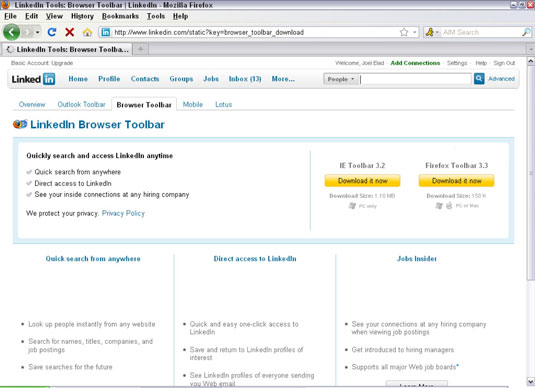Click the browser icon beside LinkedIn Browser Toolbar heading
The height and width of the screenshot is (388, 535).
pyautogui.click(x=20, y=124)
